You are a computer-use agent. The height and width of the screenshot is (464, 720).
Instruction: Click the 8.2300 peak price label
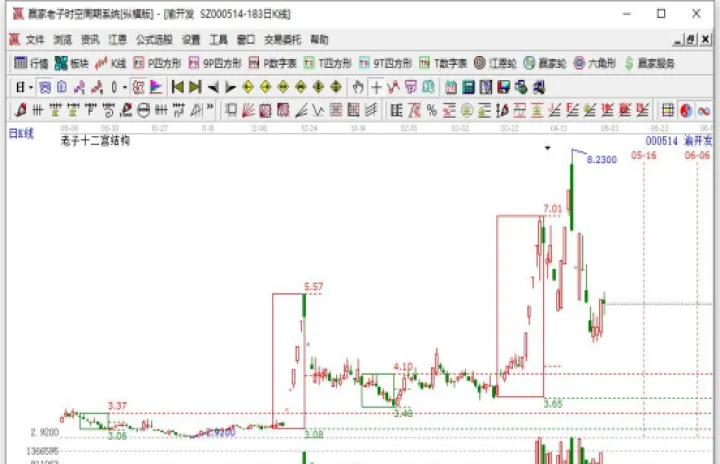pos(602,159)
